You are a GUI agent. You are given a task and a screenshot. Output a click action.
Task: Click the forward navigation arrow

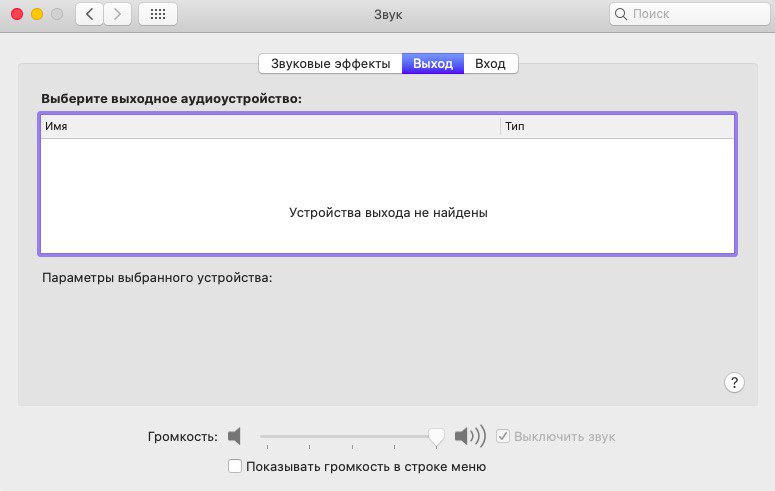118,15
